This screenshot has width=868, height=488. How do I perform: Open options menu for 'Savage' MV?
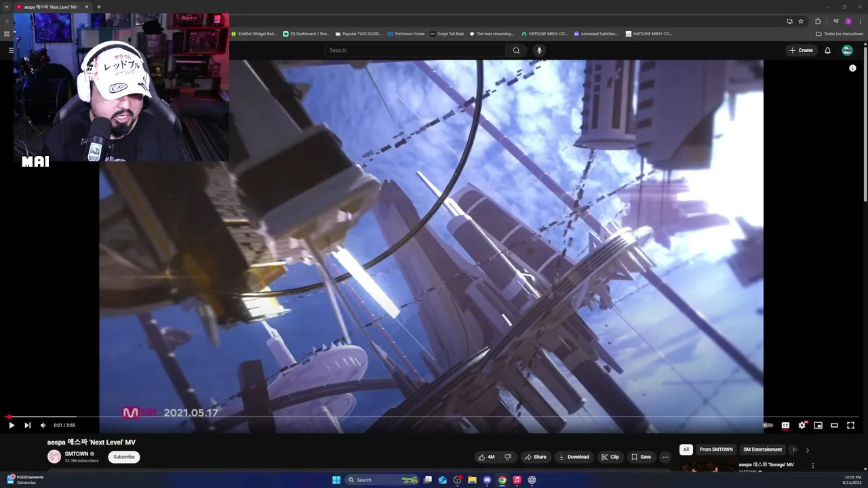click(x=813, y=466)
